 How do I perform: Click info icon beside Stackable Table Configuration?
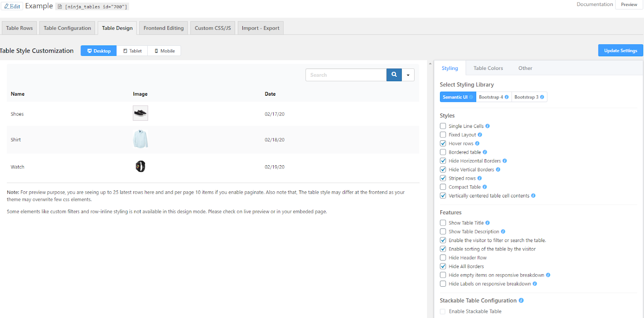tap(521, 301)
